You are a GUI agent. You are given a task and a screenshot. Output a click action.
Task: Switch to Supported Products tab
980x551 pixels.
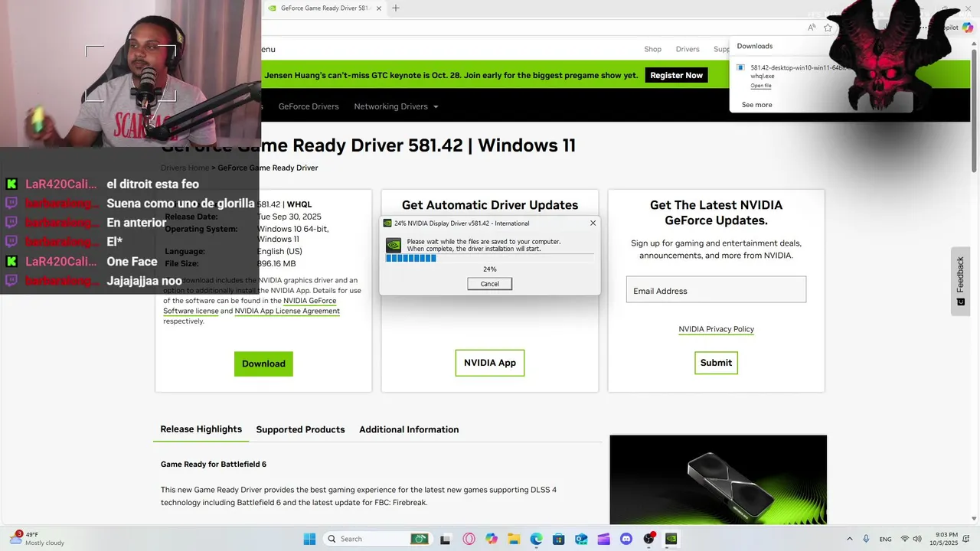coord(300,429)
